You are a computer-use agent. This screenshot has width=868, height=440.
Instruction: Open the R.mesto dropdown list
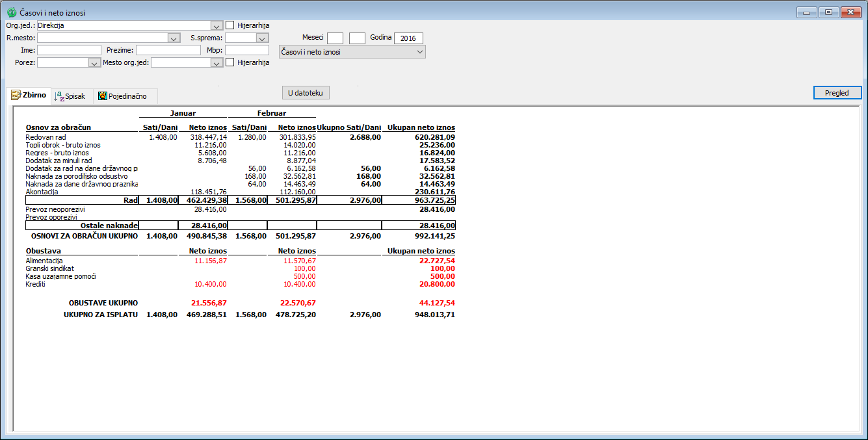tap(174, 38)
